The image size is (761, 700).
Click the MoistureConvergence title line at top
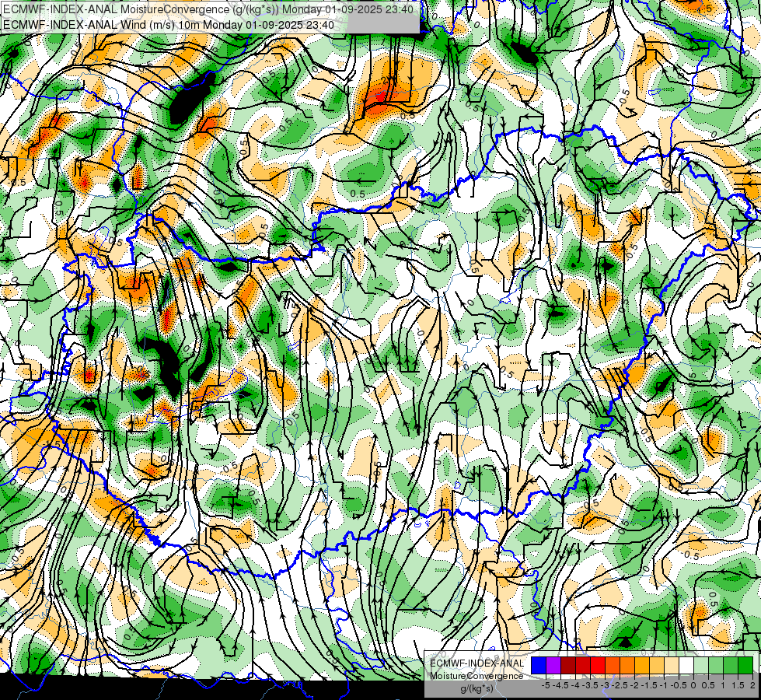208,9
